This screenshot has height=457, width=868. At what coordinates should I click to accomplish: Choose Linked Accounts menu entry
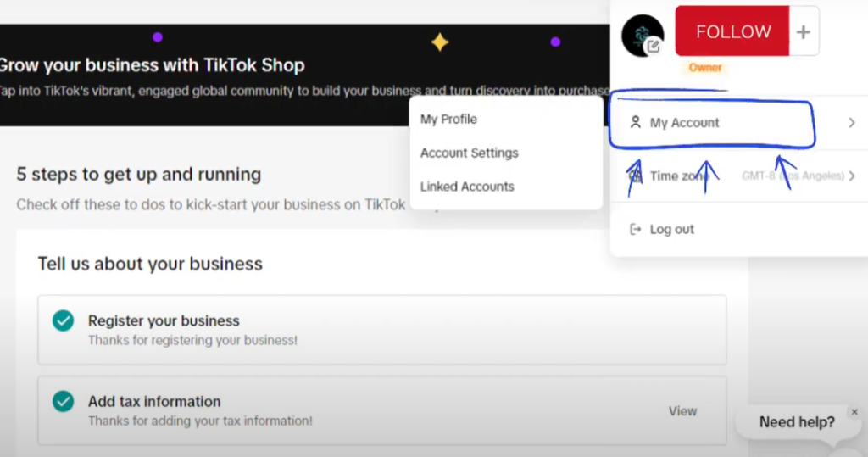[467, 187]
